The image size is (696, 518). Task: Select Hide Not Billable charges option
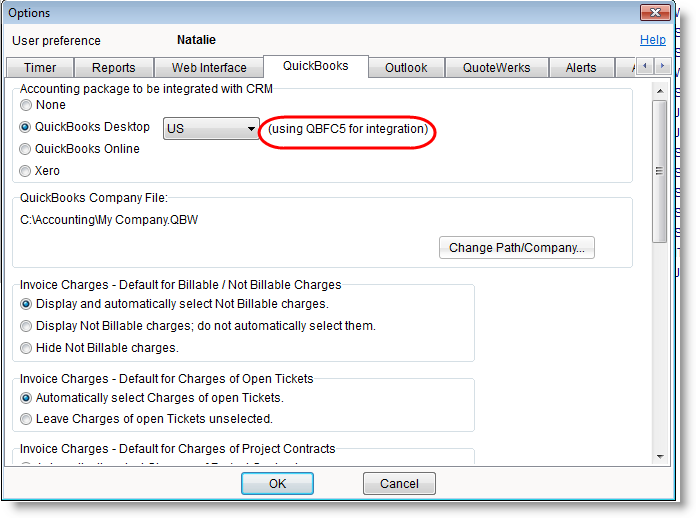pos(25,348)
